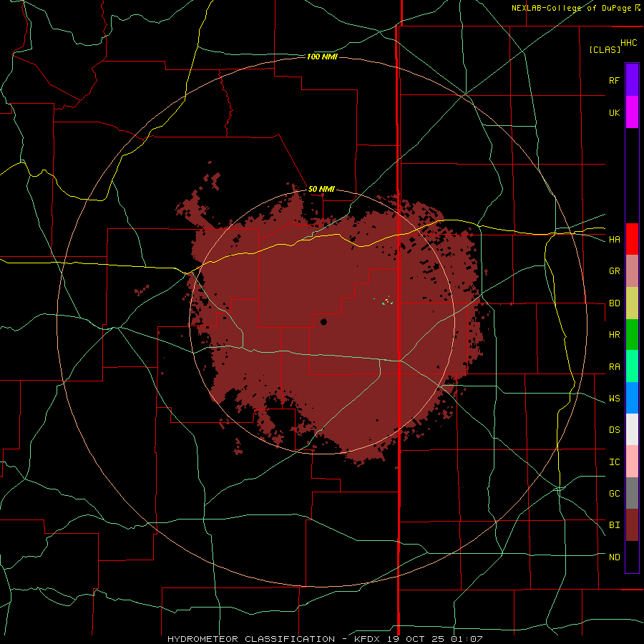Click the "HYDROMETEOR CLASSIFICATION" title text
The height and width of the screenshot is (644, 644).
coord(251,639)
